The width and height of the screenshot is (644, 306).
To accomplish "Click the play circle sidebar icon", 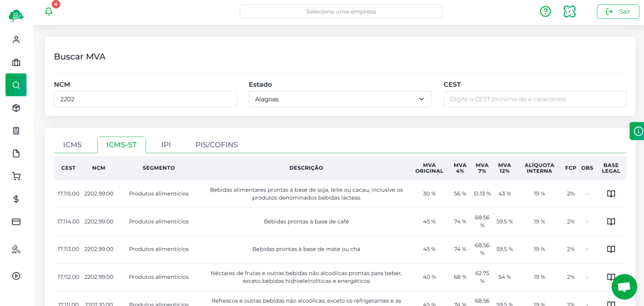I will pyautogui.click(x=16, y=276).
